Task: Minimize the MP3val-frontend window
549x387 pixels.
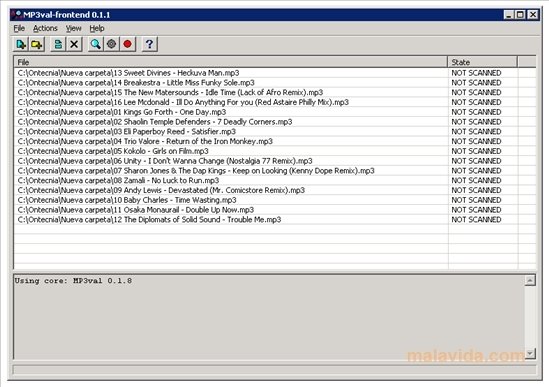Action: click(x=509, y=15)
